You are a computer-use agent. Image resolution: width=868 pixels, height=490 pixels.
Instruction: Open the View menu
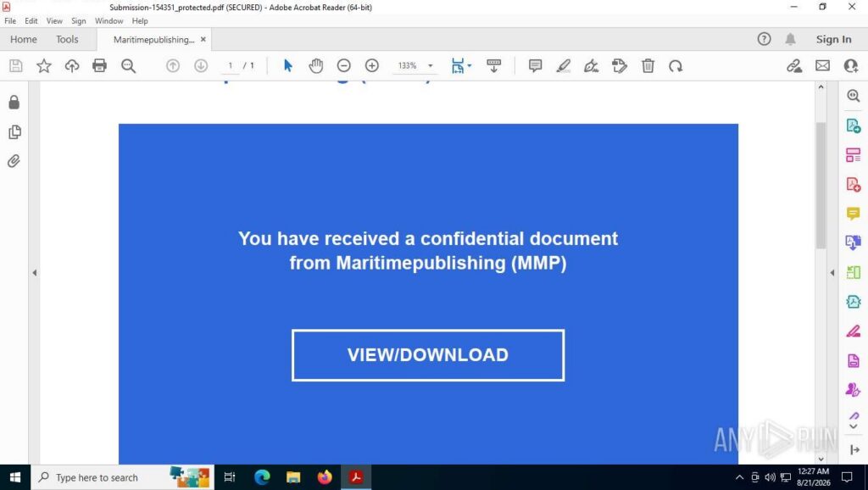pos(54,21)
